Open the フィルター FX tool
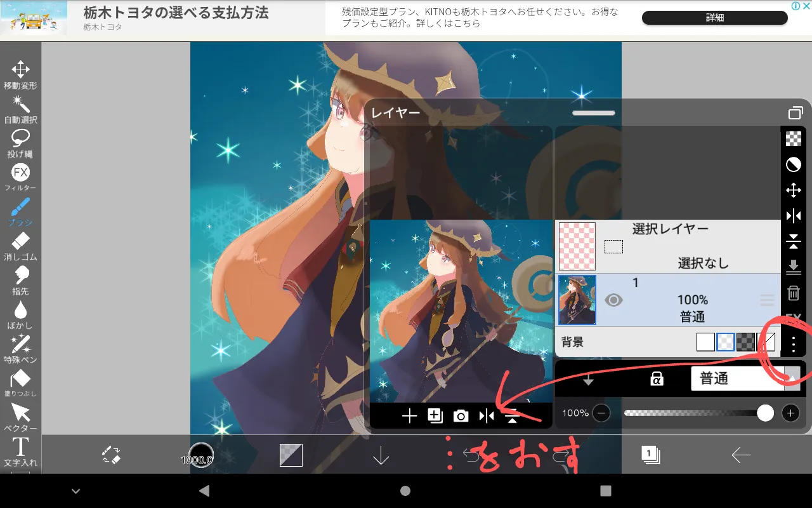The image size is (812, 508). [x=20, y=177]
